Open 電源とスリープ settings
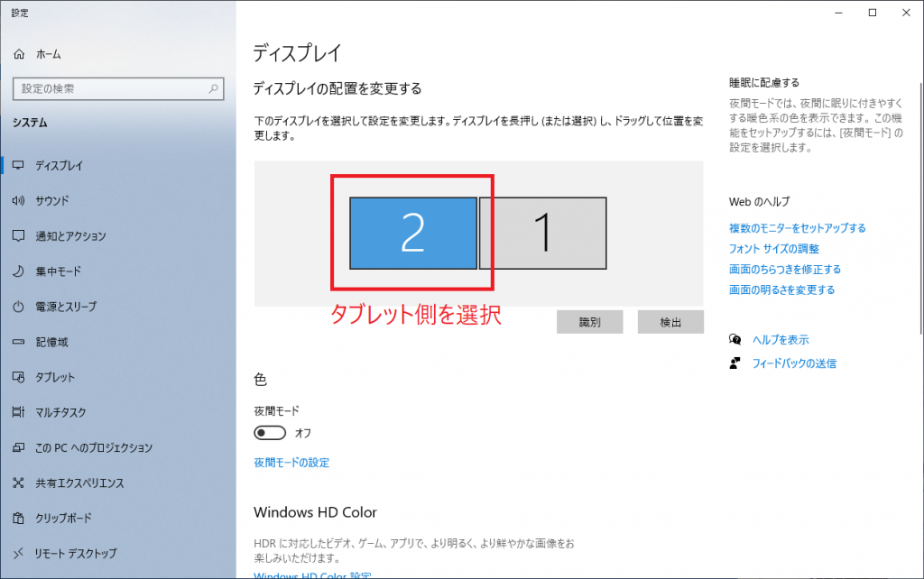924x579 pixels. tap(65, 307)
